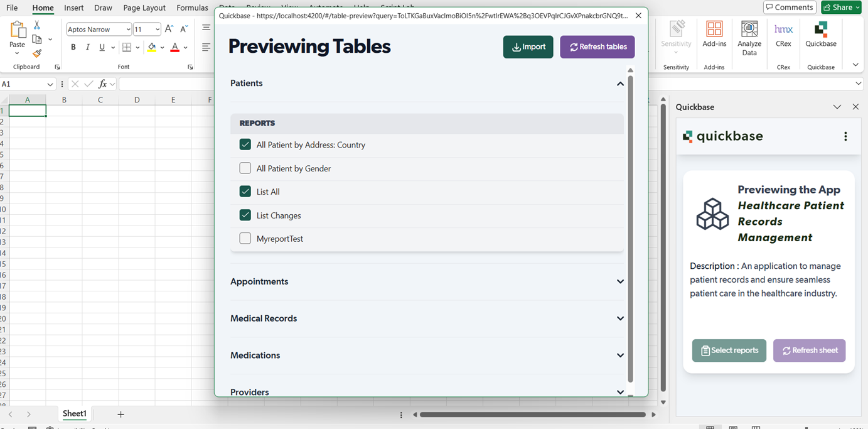The width and height of the screenshot is (868, 429).
Task: Uncheck the All Patient by Address: Country report
Action: 245,144
